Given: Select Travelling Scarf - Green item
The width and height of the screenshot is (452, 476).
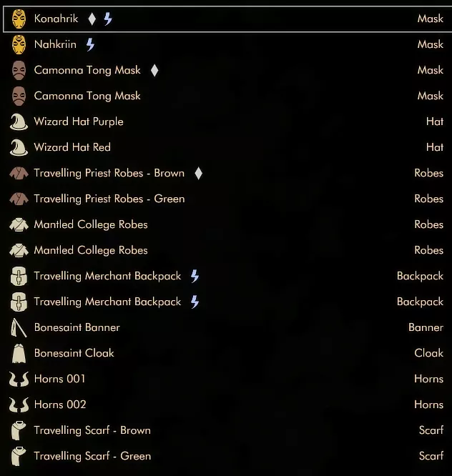Looking at the screenshot, I should (x=226, y=456).
